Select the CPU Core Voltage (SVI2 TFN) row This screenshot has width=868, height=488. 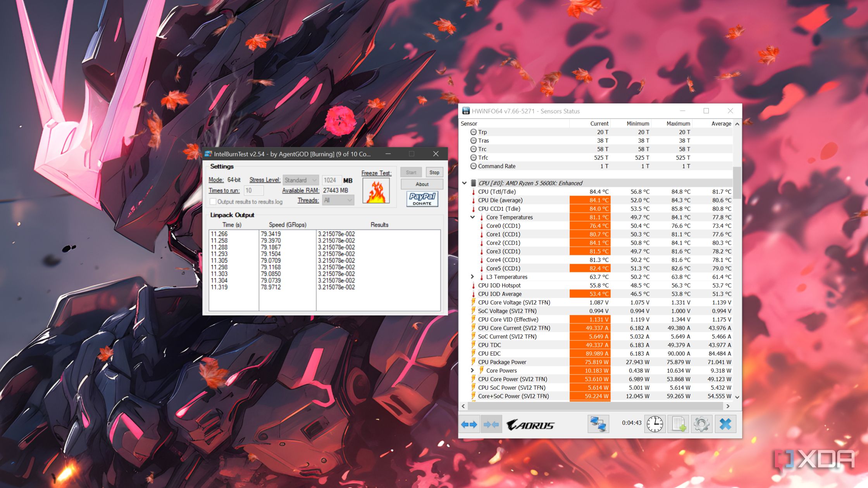point(596,302)
